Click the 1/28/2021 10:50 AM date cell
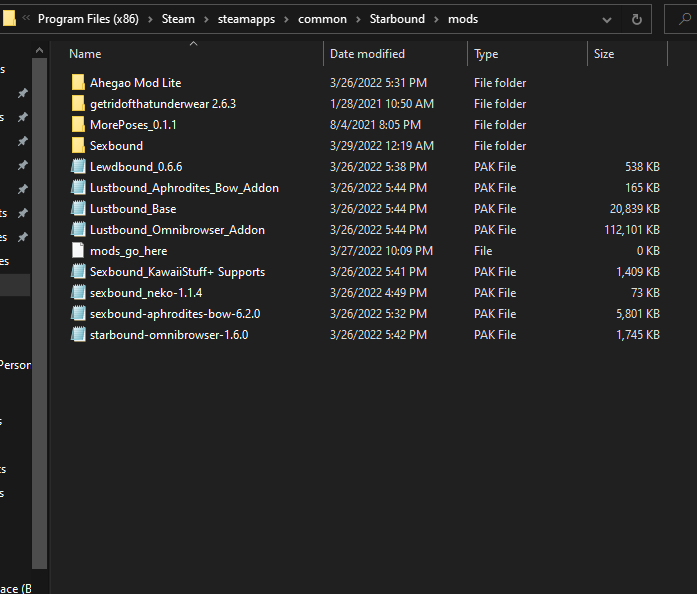 tap(382, 104)
